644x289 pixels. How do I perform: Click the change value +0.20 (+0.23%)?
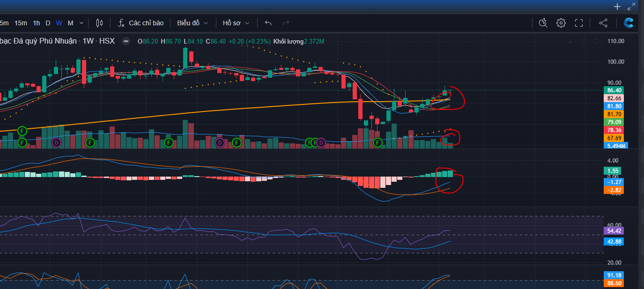coord(249,41)
